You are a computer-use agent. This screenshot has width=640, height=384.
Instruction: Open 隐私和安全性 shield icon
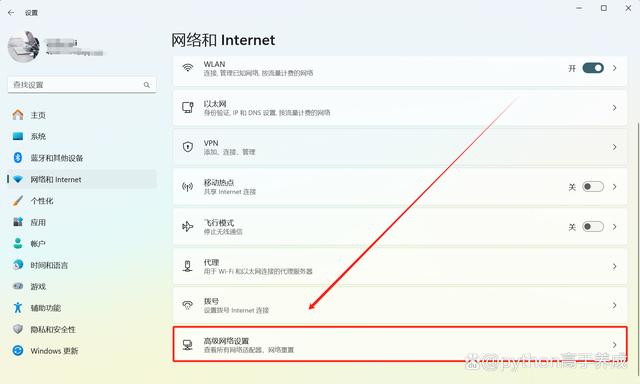point(18,329)
